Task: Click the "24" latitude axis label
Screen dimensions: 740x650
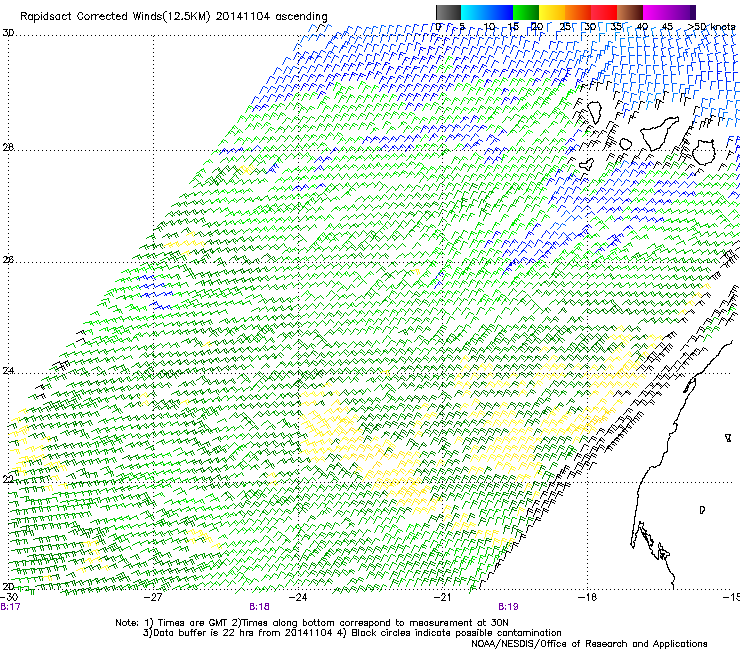Action: (8, 371)
